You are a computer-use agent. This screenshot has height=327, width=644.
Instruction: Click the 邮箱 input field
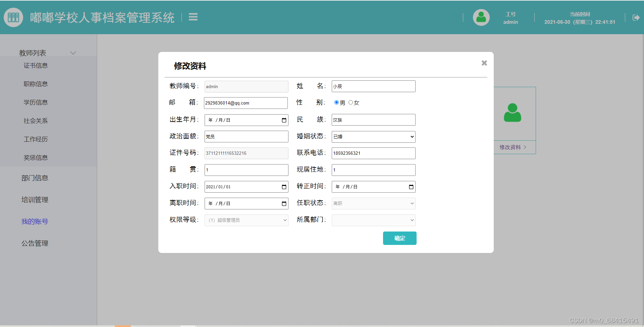246,103
